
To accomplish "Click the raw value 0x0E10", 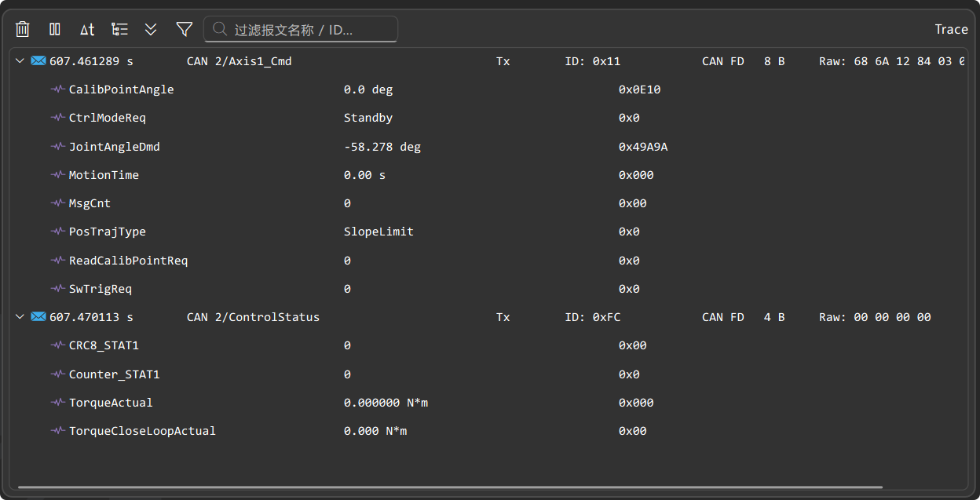I will point(640,89).
